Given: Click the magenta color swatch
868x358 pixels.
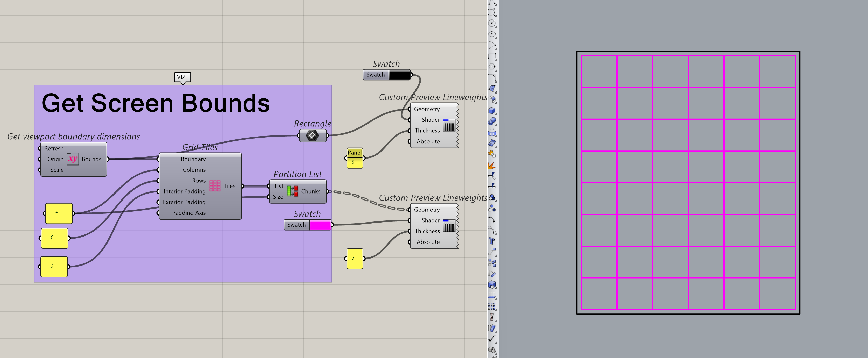Looking at the screenshot, I should click(x=320, y=225).
